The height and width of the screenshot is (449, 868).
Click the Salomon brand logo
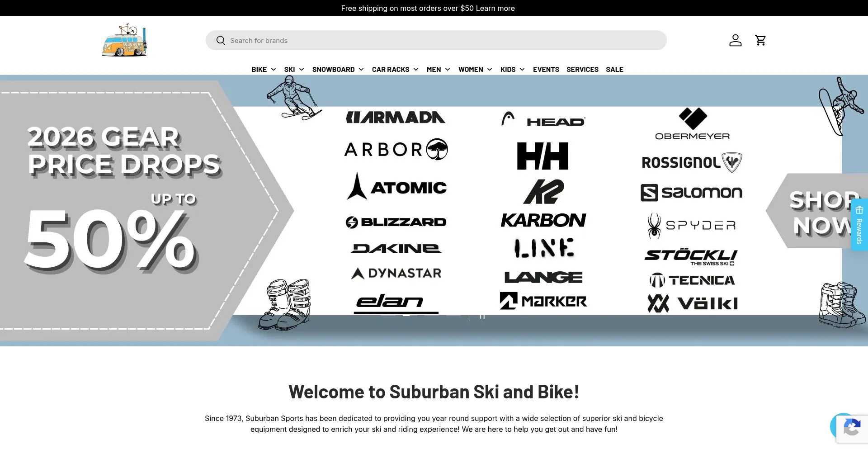(692, 193)
